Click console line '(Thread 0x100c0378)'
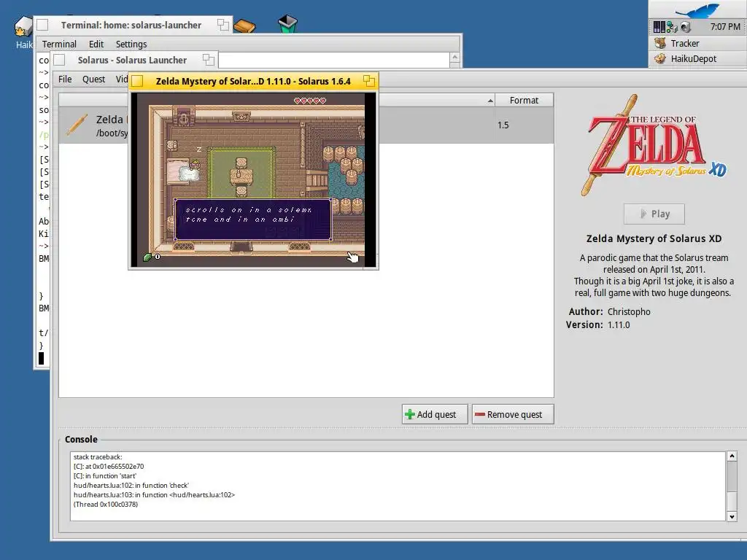This screenshot has height=560, width=747. pos(106,505)
